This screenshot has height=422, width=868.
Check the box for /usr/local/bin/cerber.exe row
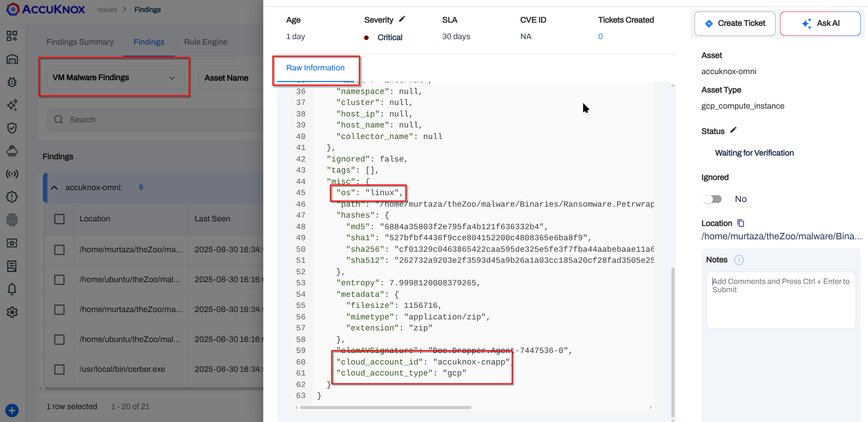(59, 370)
